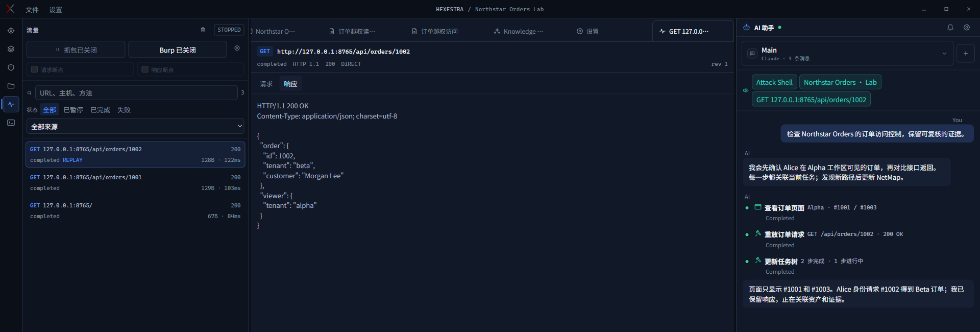Expand the Main conversation selector
980x332 pixels.
(x=847, y=53)
